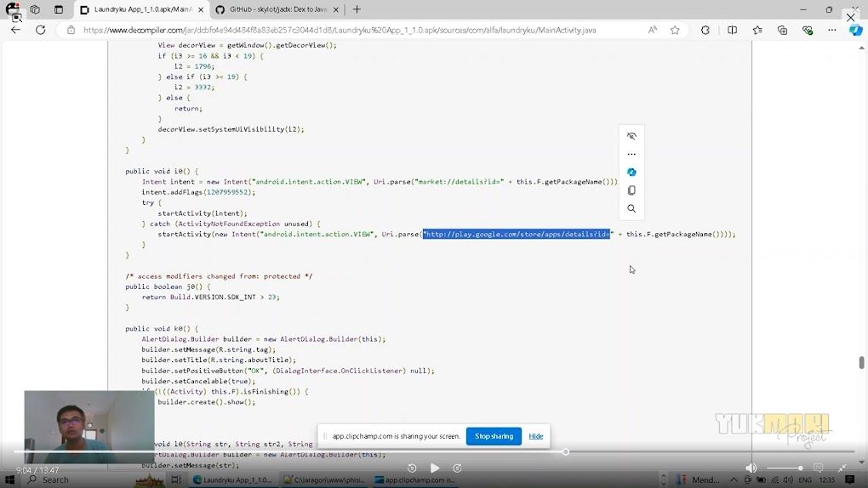Screen dimensions: 868x488
Task: Open Laundryku App Edge taskbar item
Action: [232, 479]
